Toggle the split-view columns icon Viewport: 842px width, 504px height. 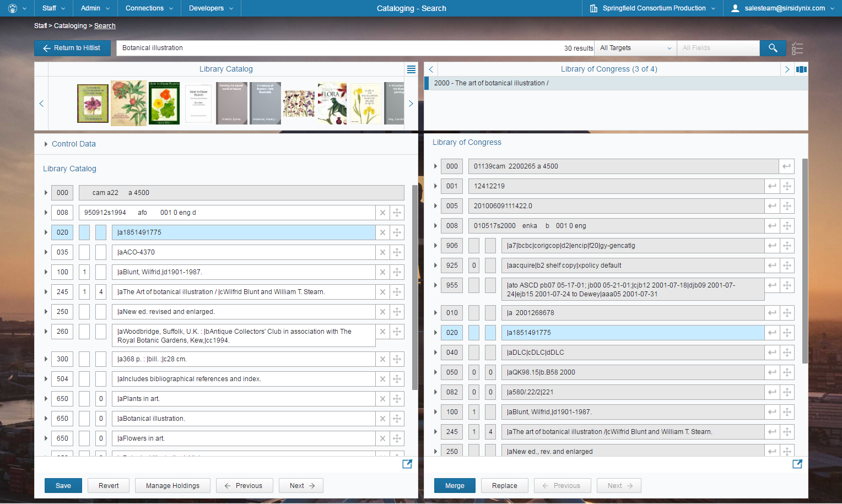click(x=801, y=69)
